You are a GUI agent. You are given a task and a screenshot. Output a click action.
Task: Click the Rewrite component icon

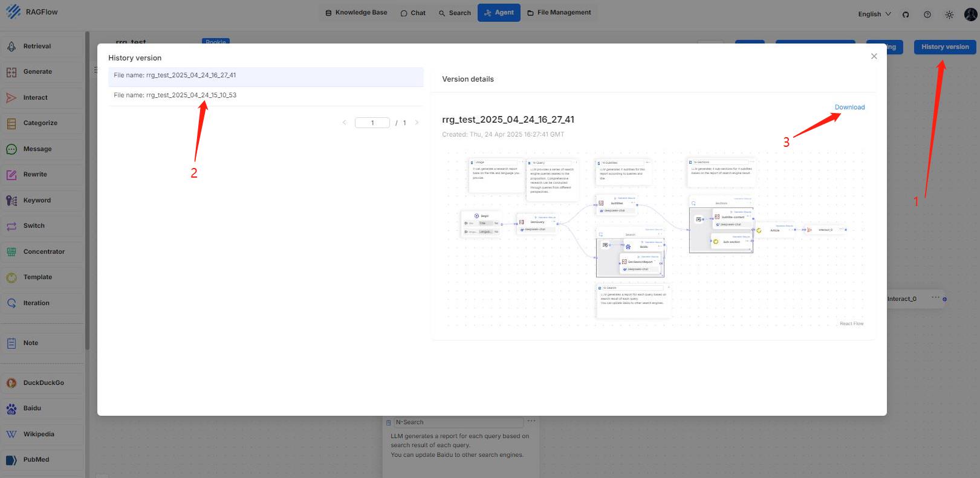[11, 175]
